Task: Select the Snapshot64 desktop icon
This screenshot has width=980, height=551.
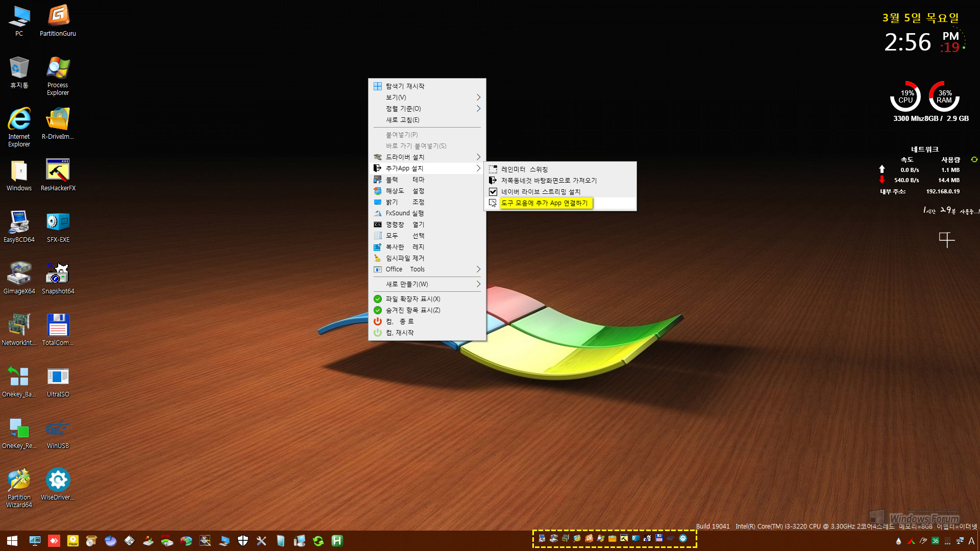Action: 58,278
